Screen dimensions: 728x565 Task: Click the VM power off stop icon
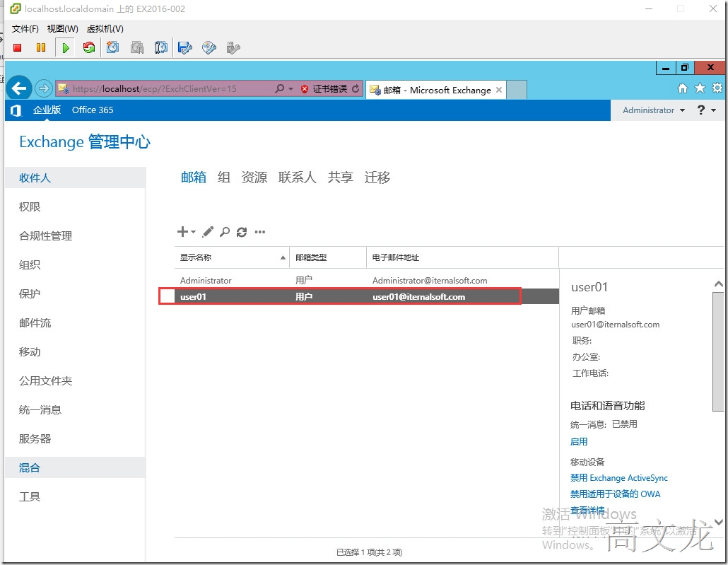pos(18,47)
